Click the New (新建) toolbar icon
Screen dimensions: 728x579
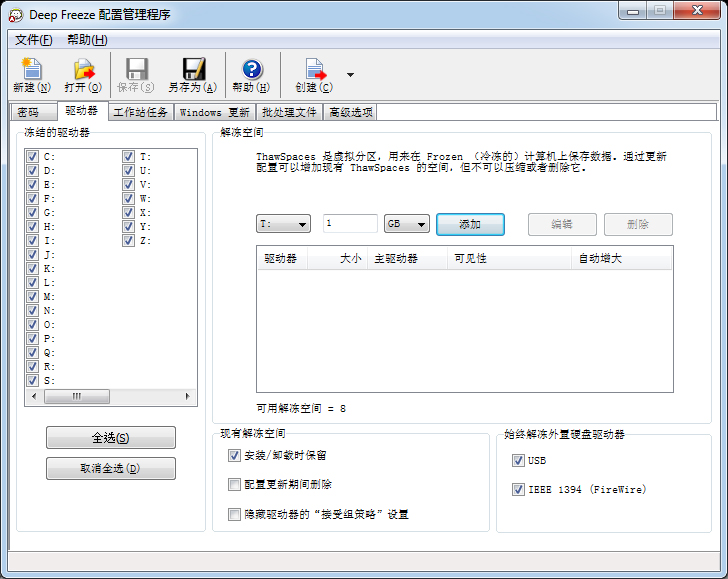(x=32, y=70)
